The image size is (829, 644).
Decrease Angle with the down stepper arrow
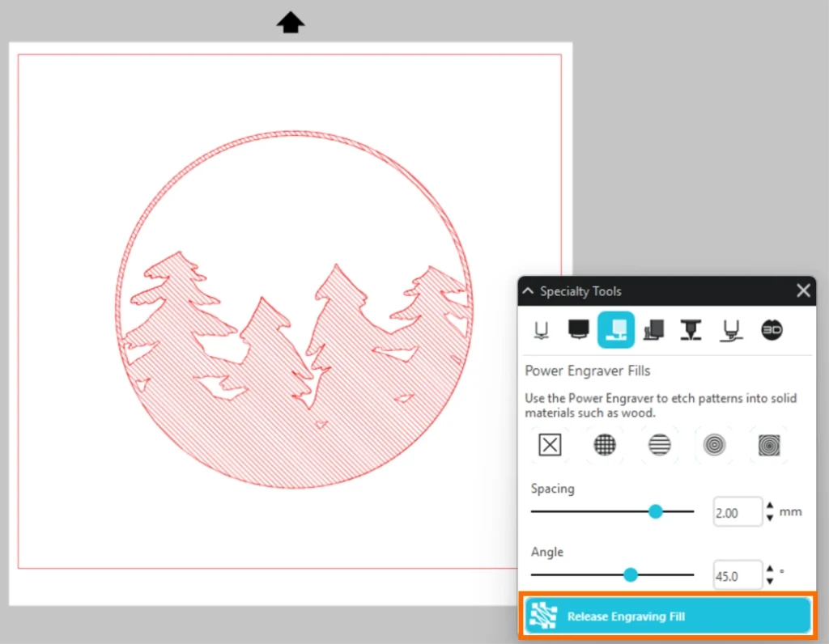click(x=770, y=582)
